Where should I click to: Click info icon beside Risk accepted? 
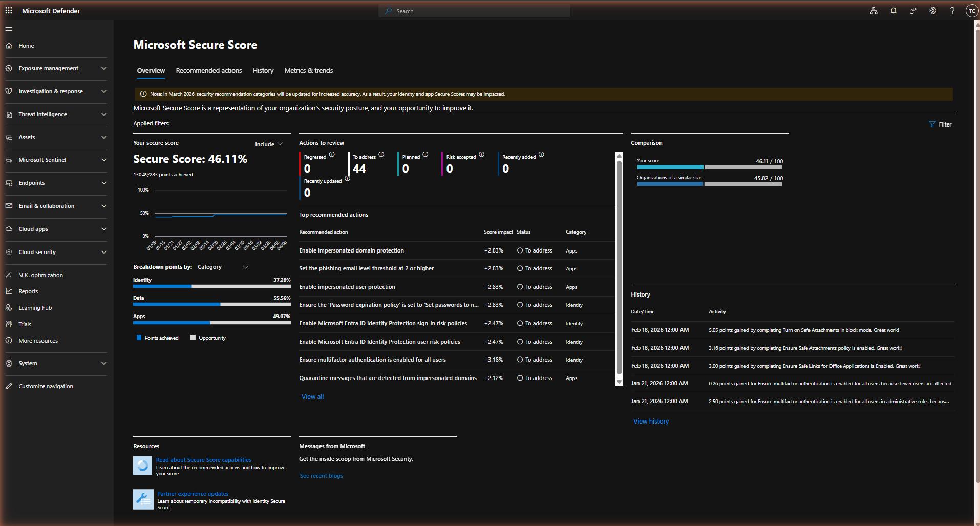[x=482, y=155]
